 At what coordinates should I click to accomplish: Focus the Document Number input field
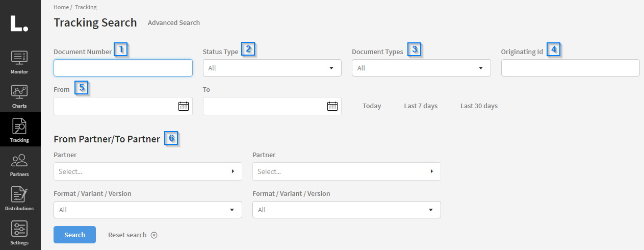click(123, 68)
